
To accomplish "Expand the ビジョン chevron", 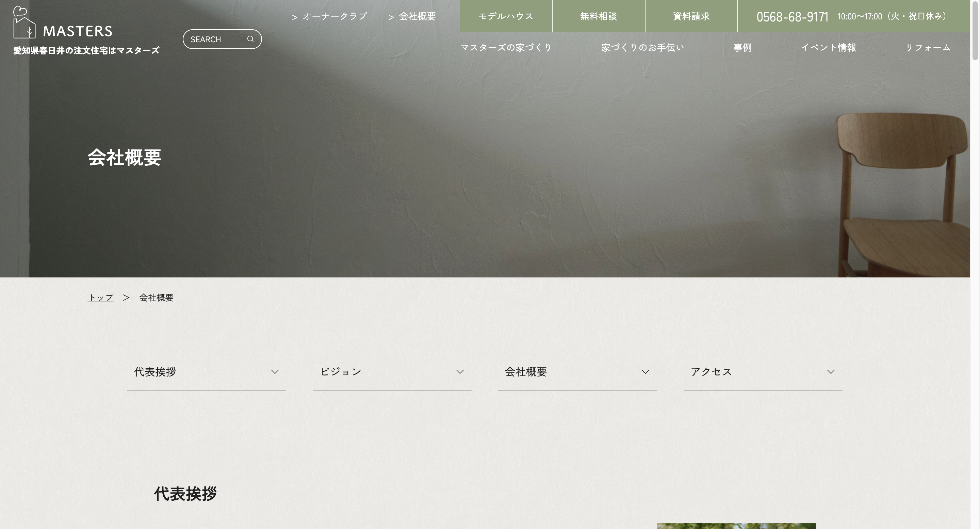I will coord(460,372).
